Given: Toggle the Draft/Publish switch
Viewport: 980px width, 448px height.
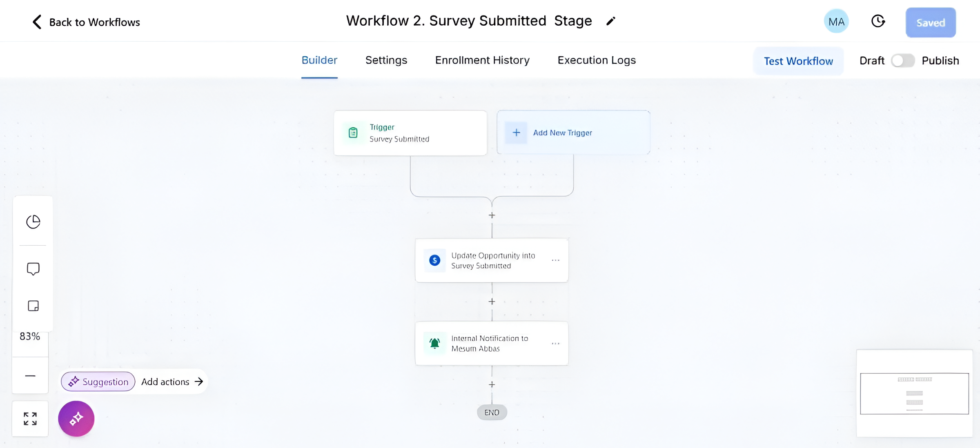Looking at the screenshot, I should [x=902, y=61].
